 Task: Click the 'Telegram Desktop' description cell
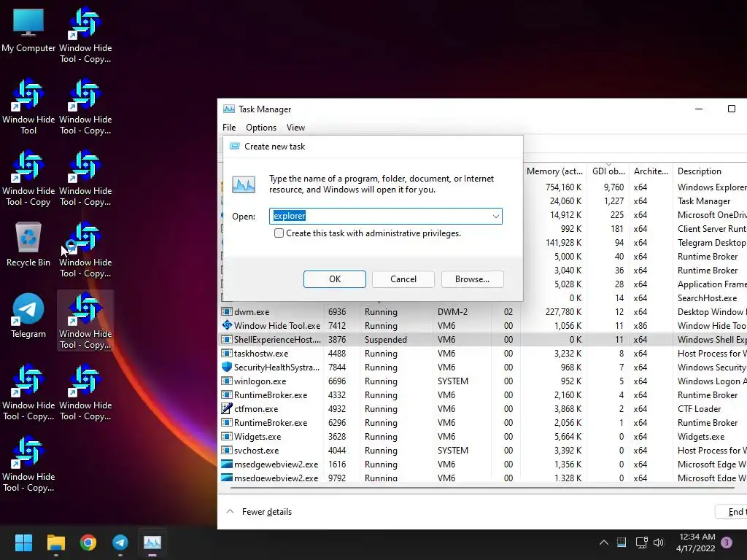712,242
